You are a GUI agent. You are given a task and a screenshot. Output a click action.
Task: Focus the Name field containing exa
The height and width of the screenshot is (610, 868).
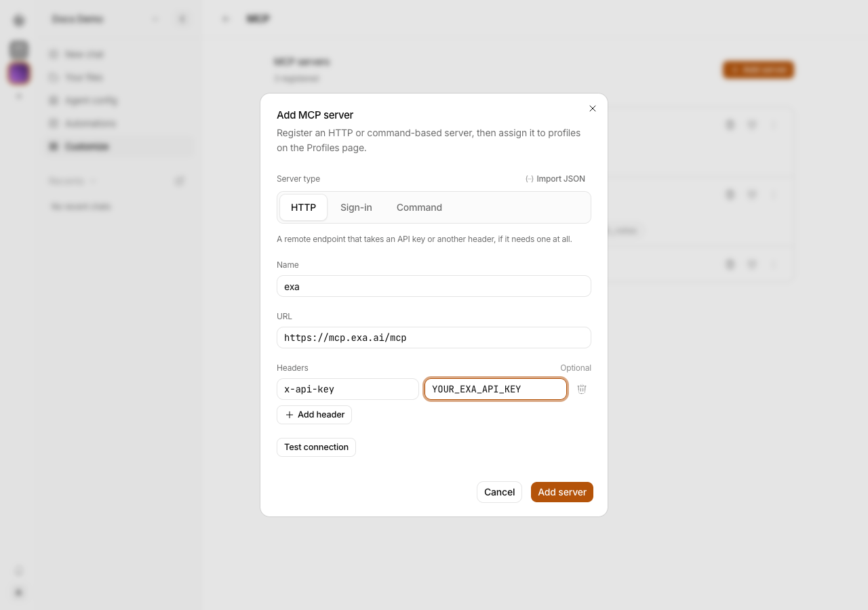point(434,286)
